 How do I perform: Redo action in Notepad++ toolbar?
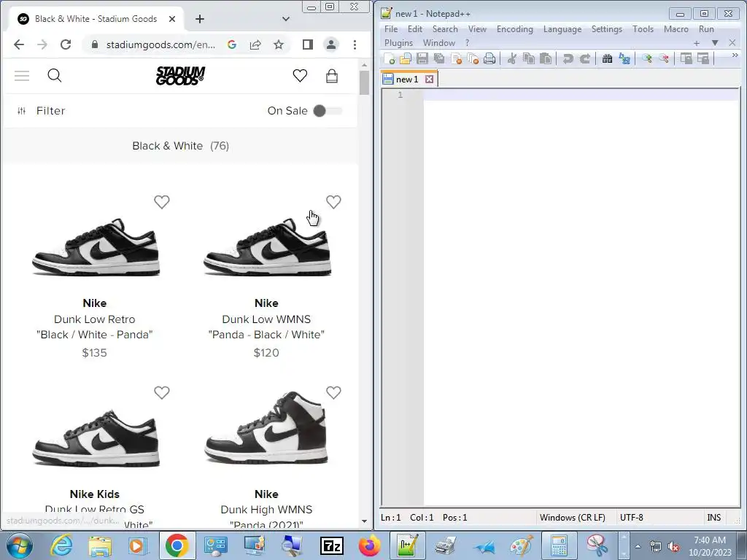(x=584, y=58)
